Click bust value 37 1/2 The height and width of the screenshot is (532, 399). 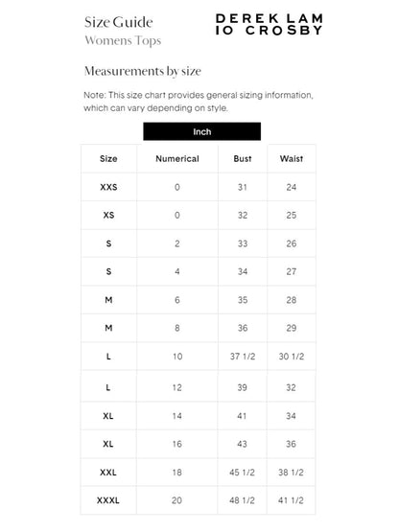(243, 357)
